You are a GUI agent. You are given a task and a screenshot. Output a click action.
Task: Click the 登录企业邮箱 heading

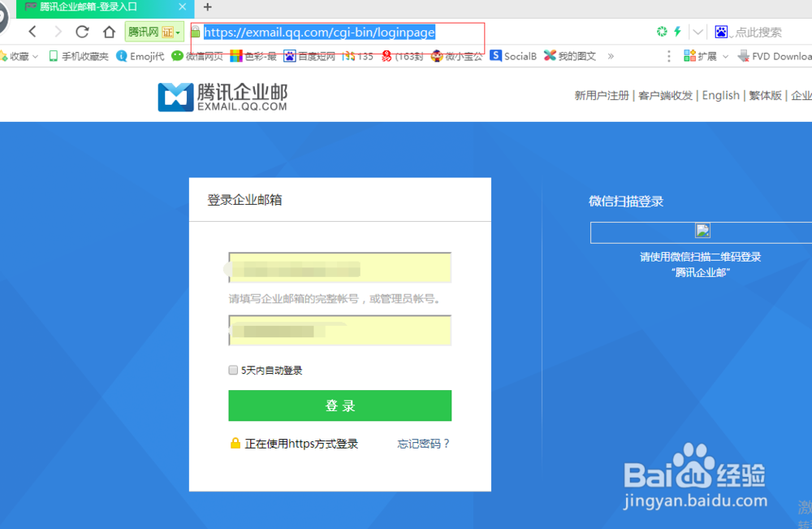tap(244, 200)
